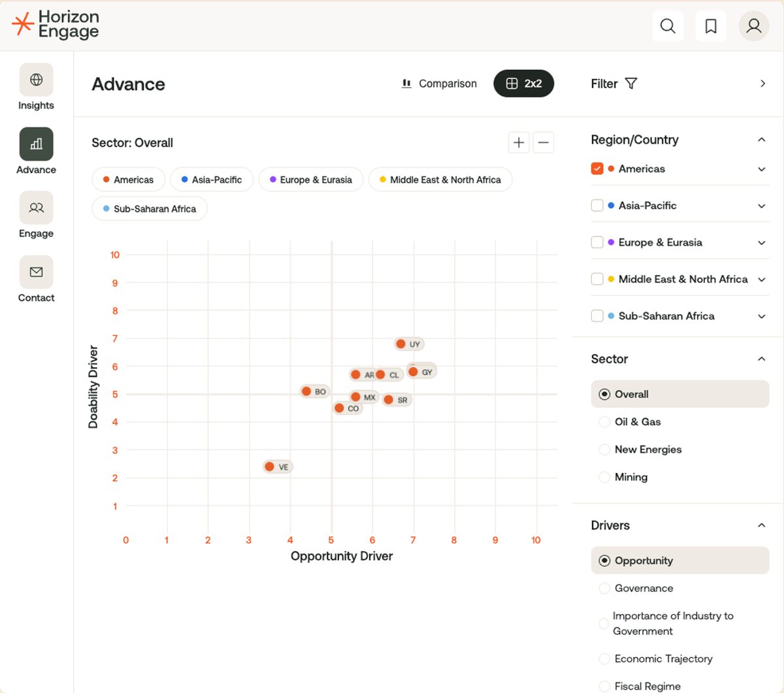The width and height of the screenshot is (784, 693).
Task: Click the Asia-Pacific legend chip
Action: [212, 180]
